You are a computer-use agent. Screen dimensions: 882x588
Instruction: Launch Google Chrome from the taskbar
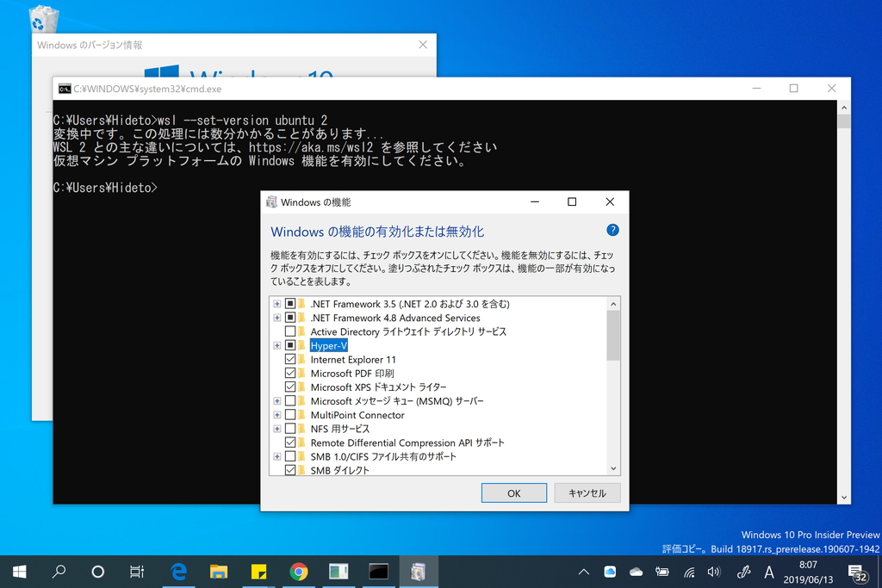299,571
